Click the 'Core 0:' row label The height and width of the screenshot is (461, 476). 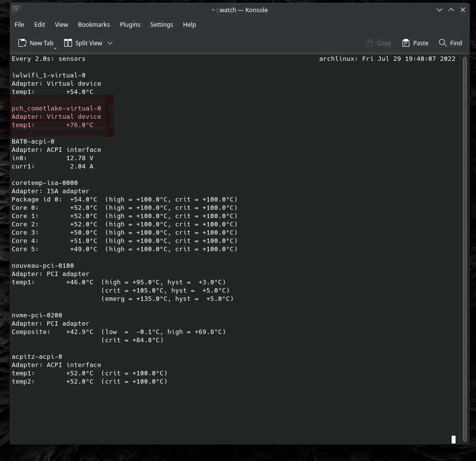25,207
